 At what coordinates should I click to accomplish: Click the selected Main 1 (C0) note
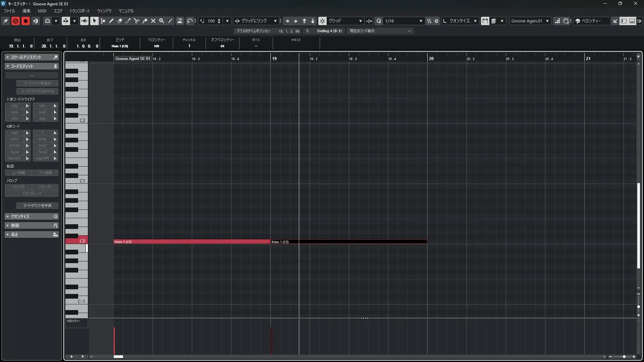(x=349, y=242)
